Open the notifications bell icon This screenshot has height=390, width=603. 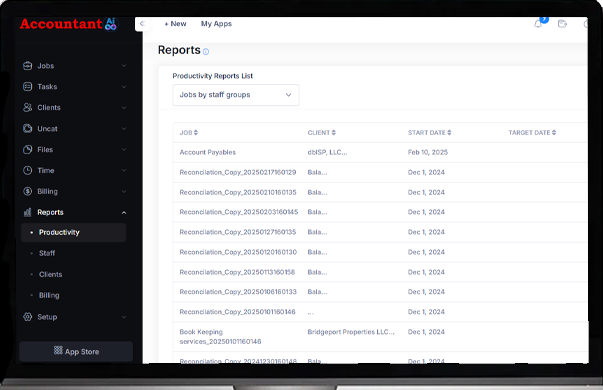pyautogui.click(x=538, y=24)
